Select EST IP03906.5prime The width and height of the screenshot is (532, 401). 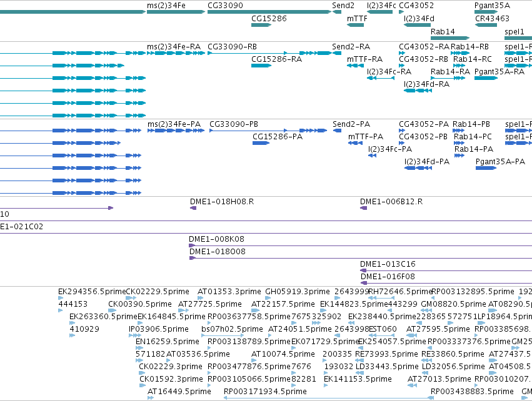click(158, 329)
